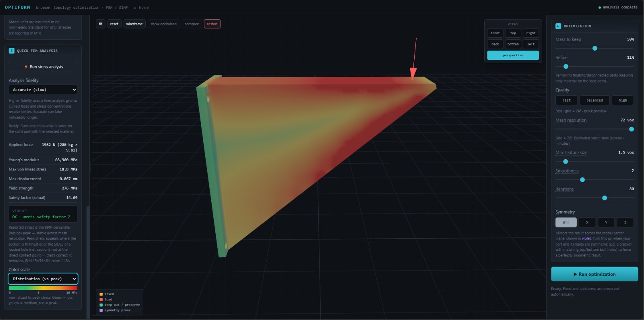Select balanced quality
644x320 pixels.
click(x=594, y=100)
